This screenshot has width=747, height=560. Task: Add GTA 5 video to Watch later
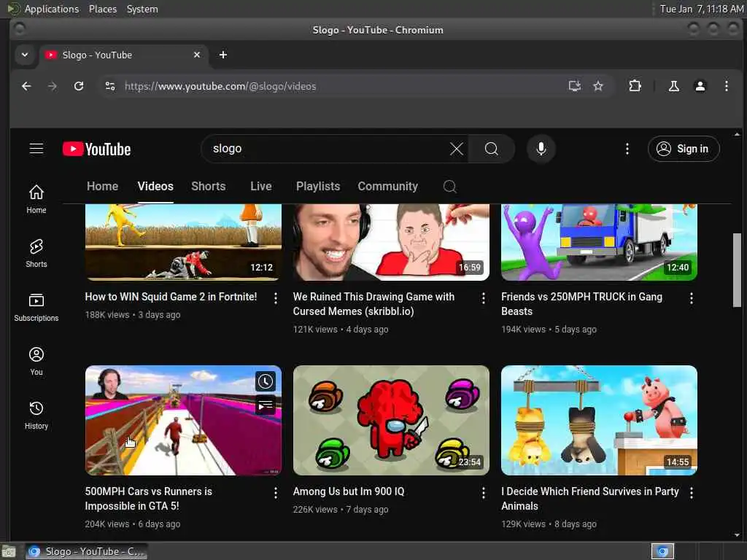pos(266,381)
